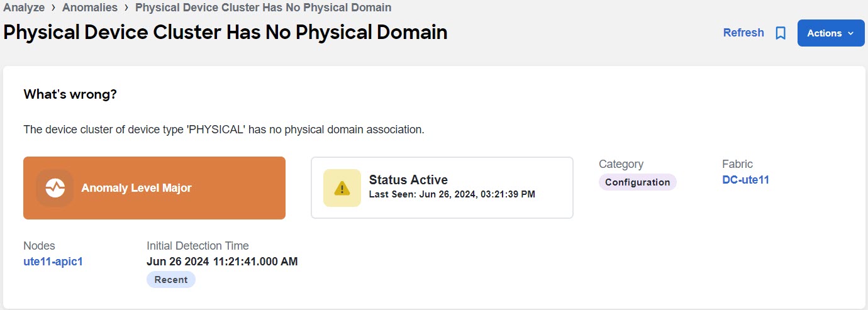Click the Status Active card

442,187
